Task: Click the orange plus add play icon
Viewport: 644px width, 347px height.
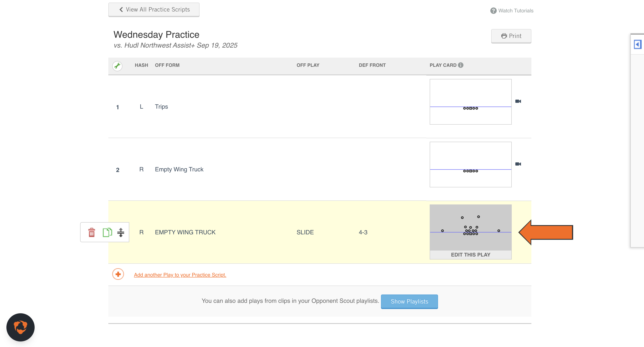Action: 118,274
